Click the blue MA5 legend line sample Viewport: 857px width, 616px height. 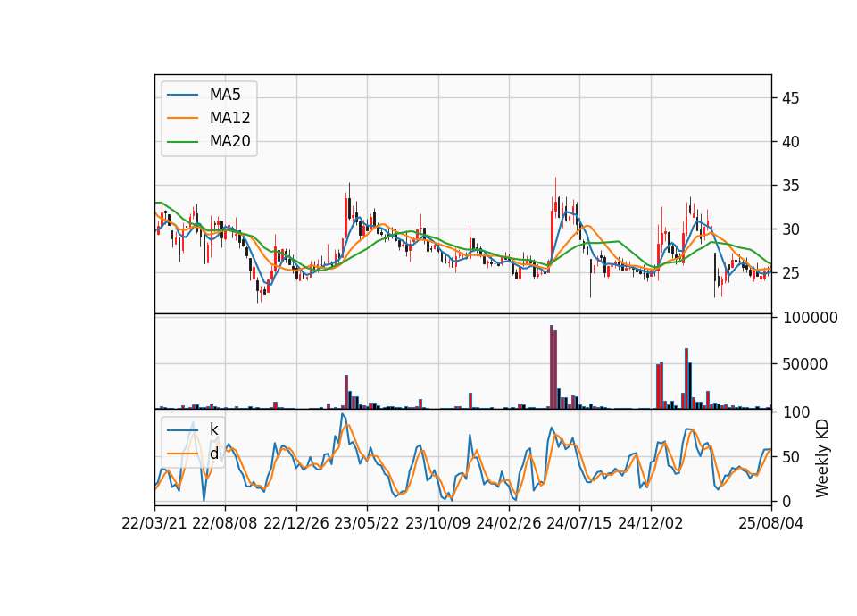tap(182, 96)
